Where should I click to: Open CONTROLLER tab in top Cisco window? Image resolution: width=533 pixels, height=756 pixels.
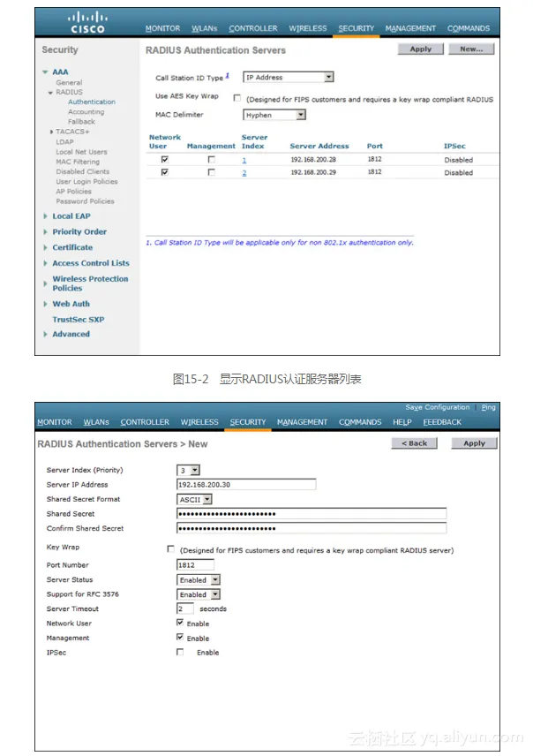point(253,28)
